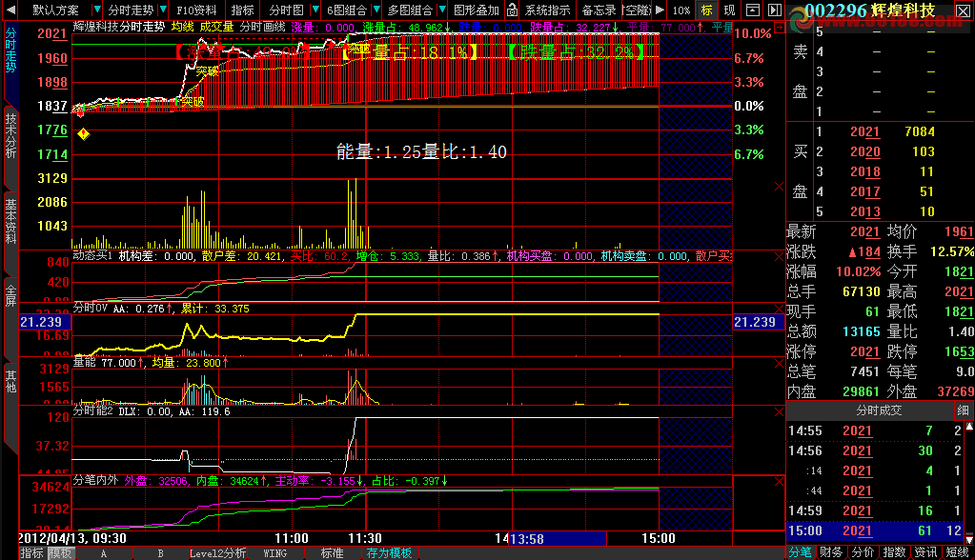Open 图形叠加 chart overlay
The height and width of the screenshot is (560, 975).
tap(477, 10)
